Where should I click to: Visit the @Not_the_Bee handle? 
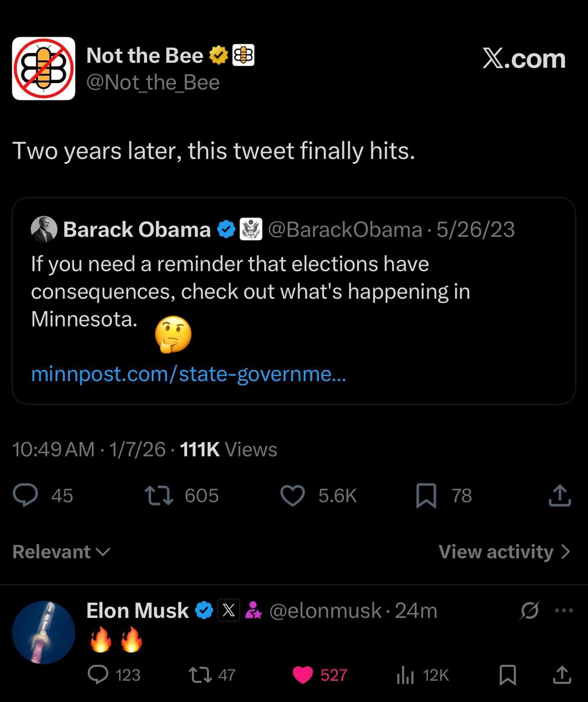click(153, 83)
